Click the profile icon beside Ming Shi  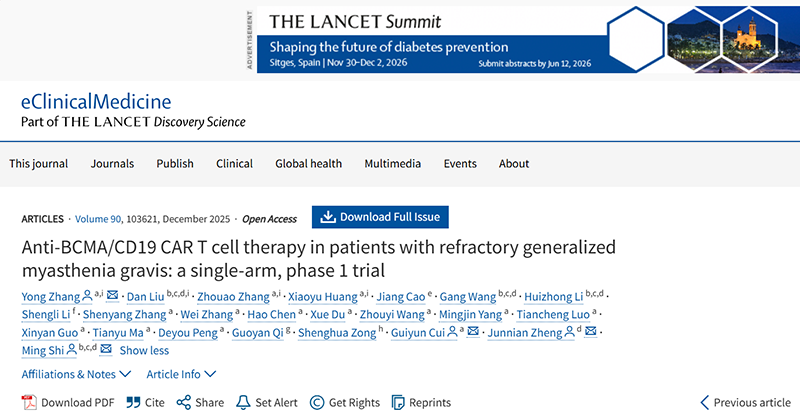point(71,350)
